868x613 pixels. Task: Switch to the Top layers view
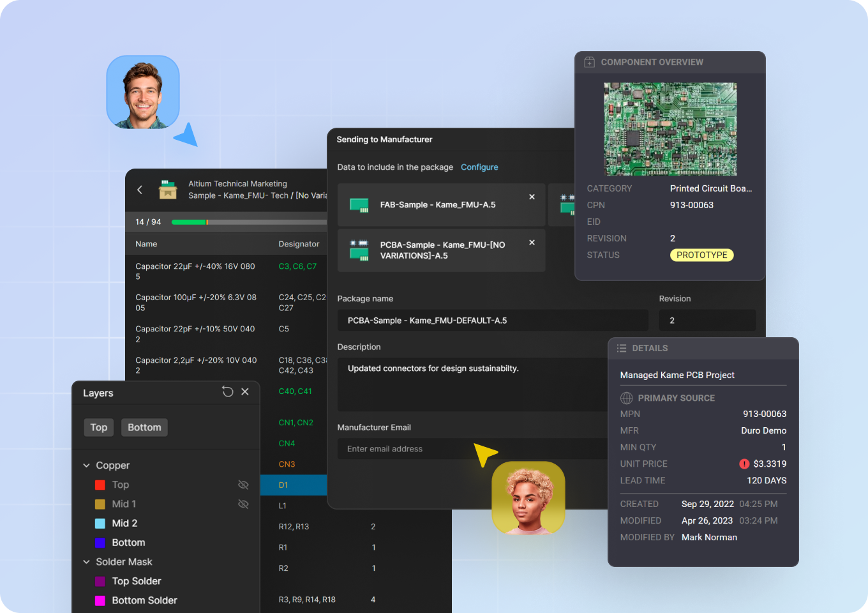point(98,427)
